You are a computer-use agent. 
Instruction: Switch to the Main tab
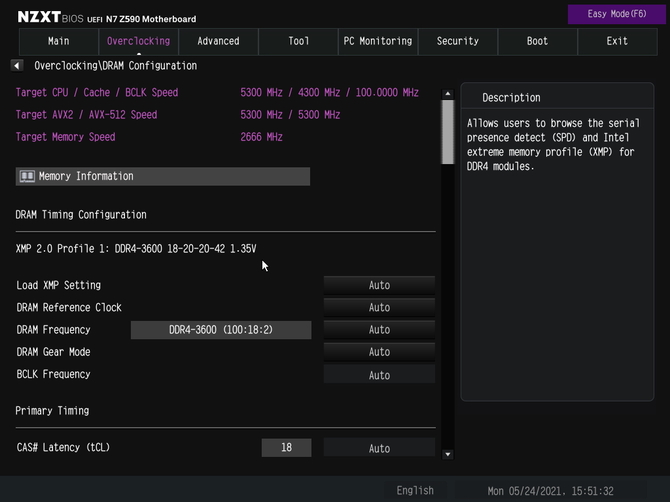(x=59, y=41)
